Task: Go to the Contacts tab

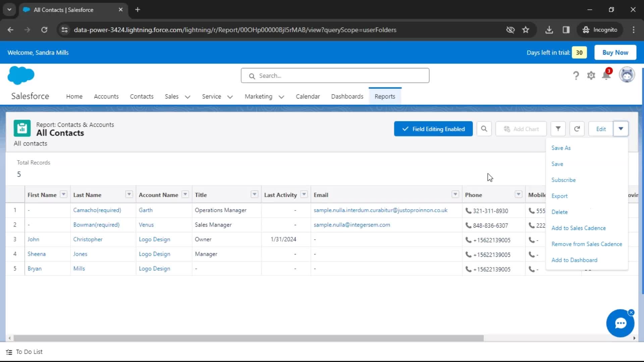Action: (x=142, y=97)
